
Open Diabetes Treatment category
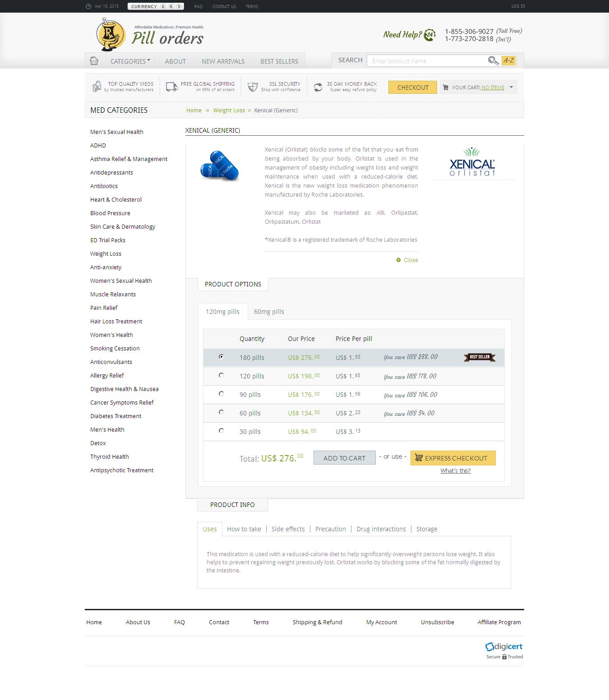click(x=115, y=416)
